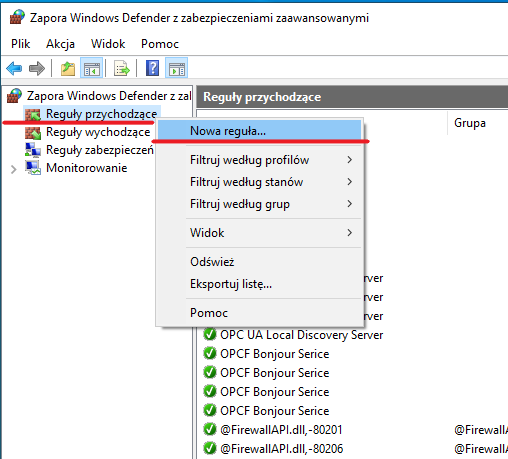The height and width of the screenshot is (459, 508).
Task: Select Reguły zabezpieczeń połączeń tree item
Action: [100, 150]
